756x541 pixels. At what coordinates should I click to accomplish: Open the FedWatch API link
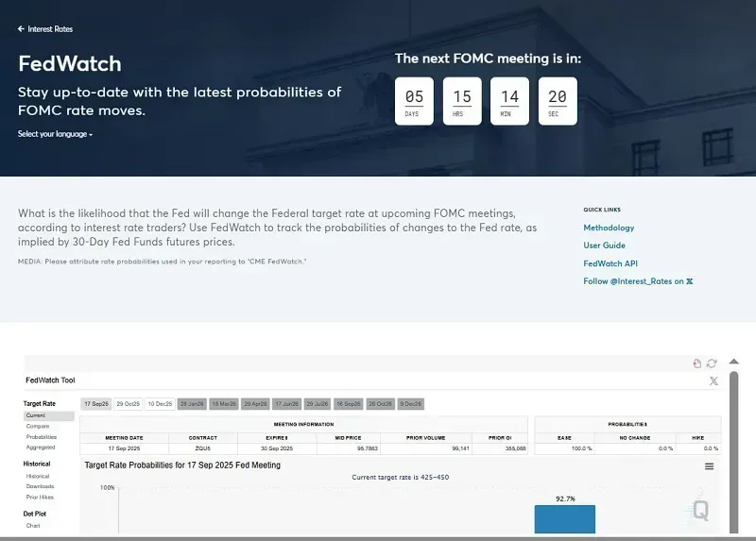[610, 263]
